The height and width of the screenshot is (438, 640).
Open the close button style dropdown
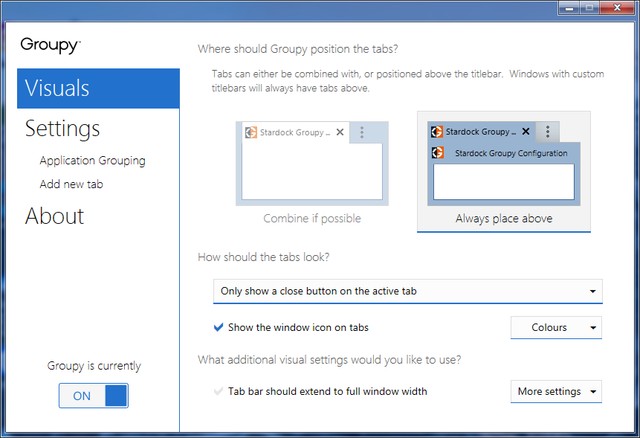[x=408, y=291]
